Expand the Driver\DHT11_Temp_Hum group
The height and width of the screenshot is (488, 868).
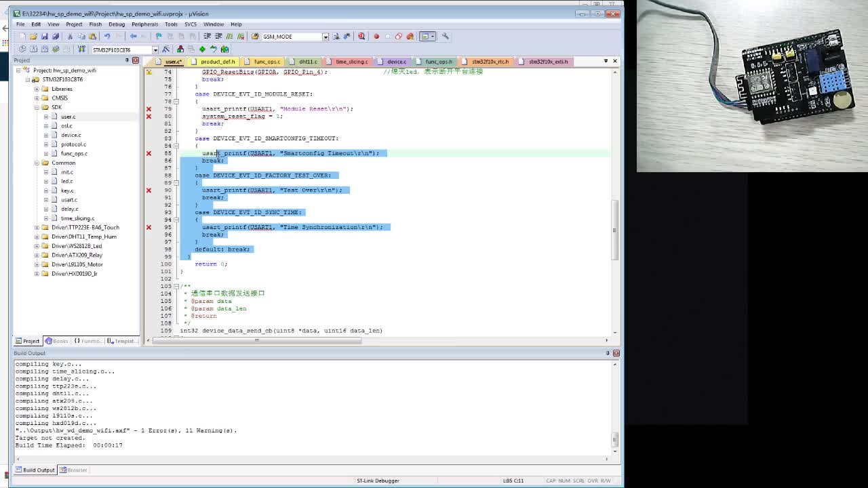pos(37,237)
